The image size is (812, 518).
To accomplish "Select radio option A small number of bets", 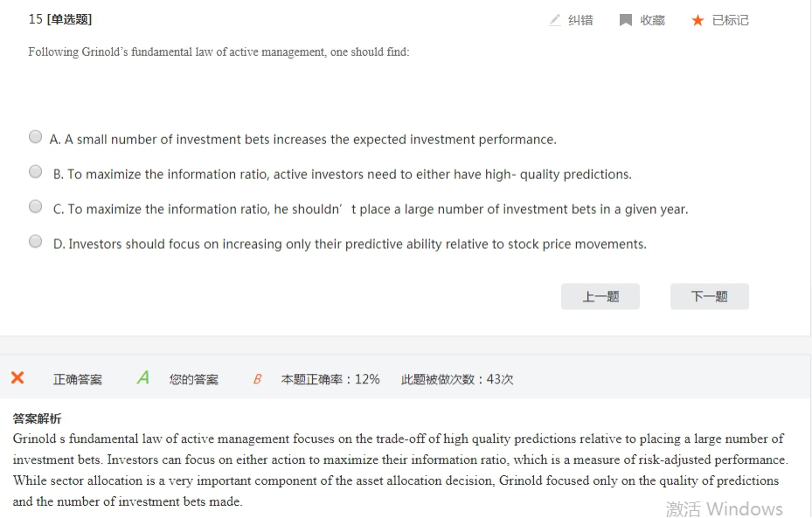I will click(35, 136).
